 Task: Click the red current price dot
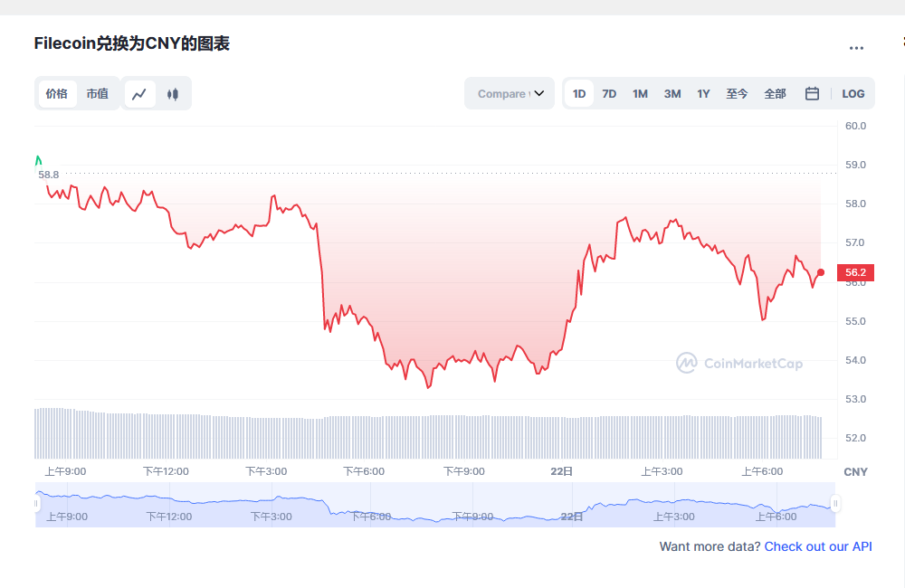coord(821,272)
